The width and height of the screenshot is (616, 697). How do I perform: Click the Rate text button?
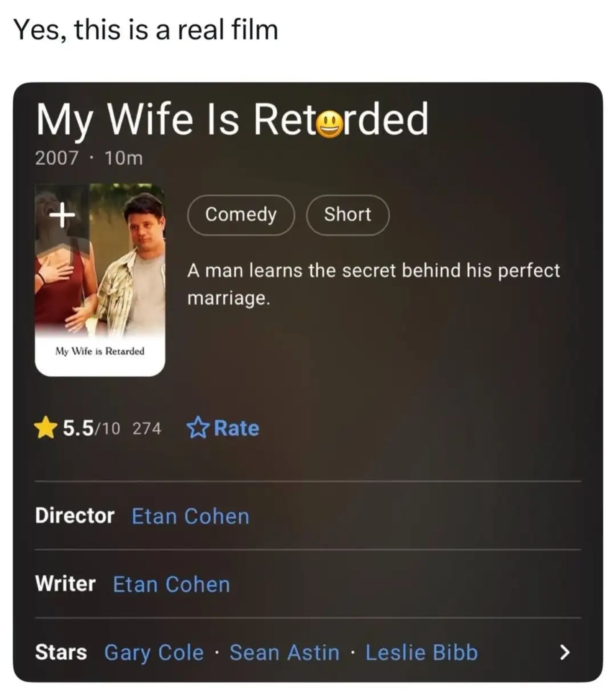[x=237, y=428]
